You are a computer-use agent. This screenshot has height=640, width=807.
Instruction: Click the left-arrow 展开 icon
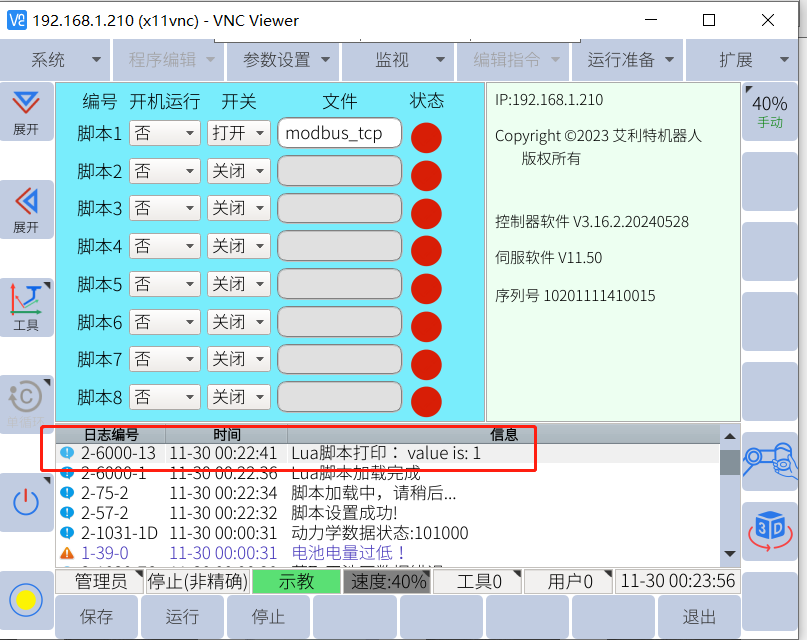[x=26, y=208]
